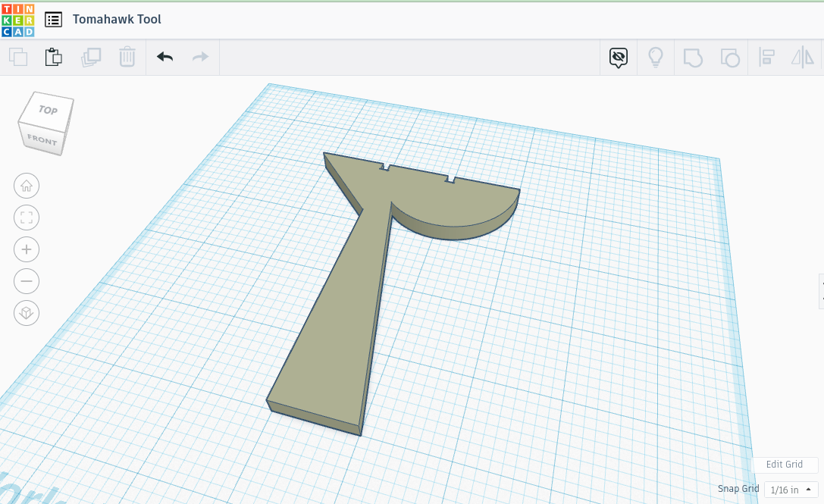Open the design menu list icon beside the logo
The width and height of the screenshot is (824, 504).
pos(53,20)
